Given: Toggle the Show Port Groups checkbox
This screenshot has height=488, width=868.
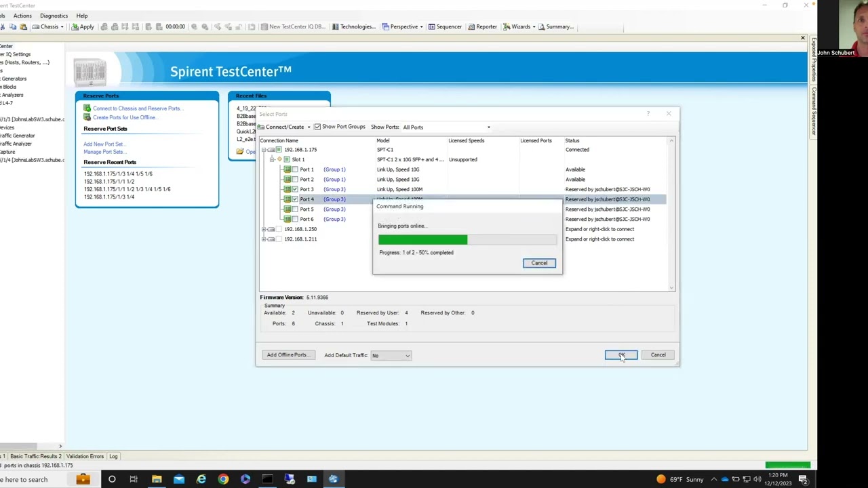Looking at the screenshot, I should tap(317, 127).
